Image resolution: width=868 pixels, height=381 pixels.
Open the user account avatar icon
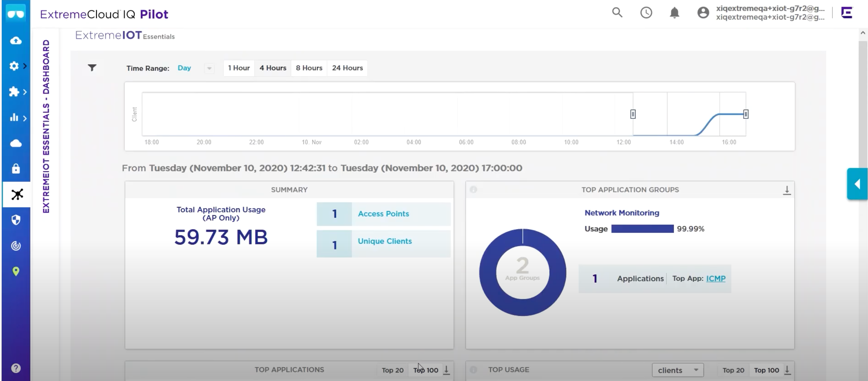[703, 13]
